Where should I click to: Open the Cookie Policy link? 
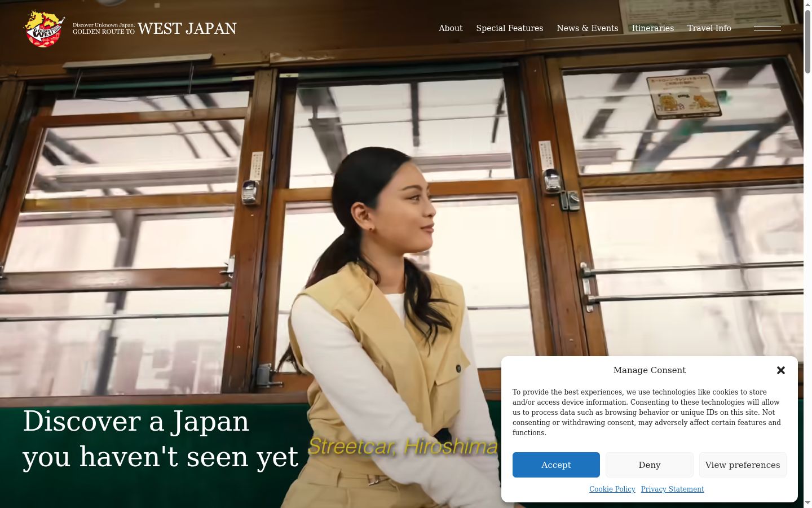(x=612, y=489)
